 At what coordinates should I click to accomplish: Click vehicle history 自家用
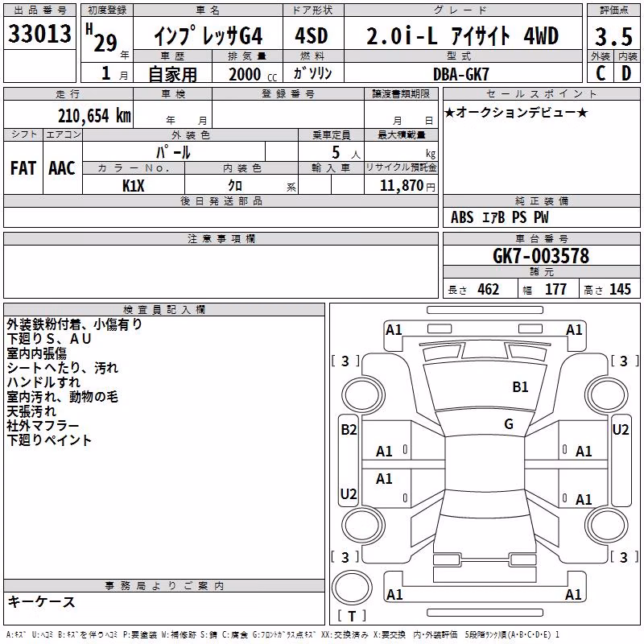click(x=172, y=74)
